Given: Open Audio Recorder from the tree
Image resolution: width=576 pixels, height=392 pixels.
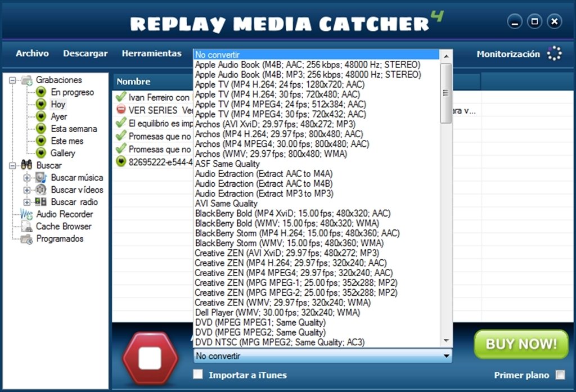Looking at the screenshot, I should point(65,214).
